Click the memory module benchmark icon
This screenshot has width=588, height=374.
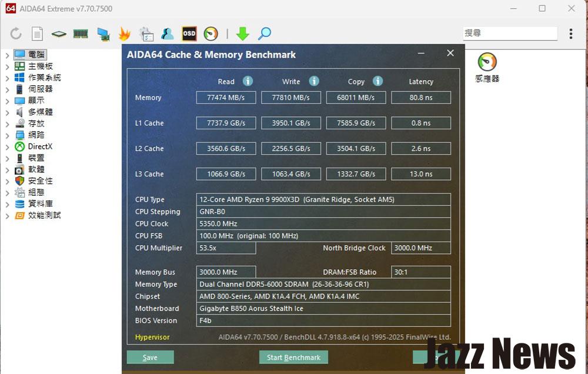coord(81,34)
